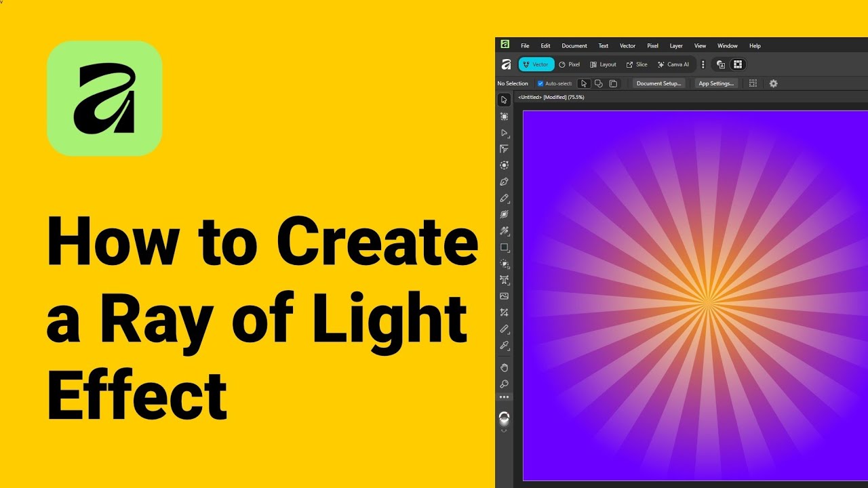This screenshot has width=868, height=488.
Task: Toggle the grid view button in top toolbar
Action: (738, 64)
